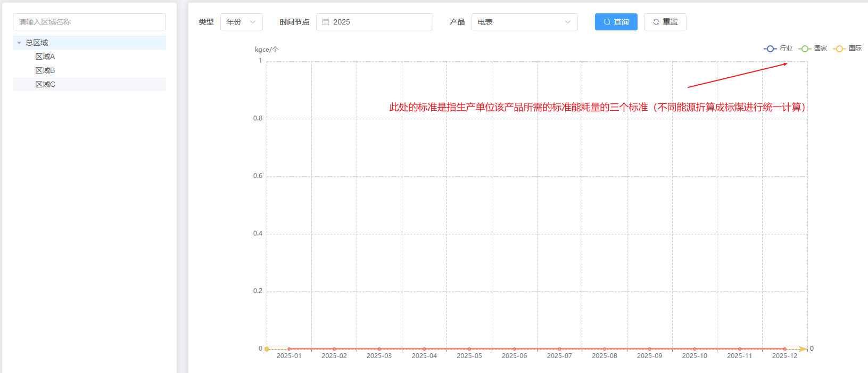Click the 类型 filter label
Image resolution: width=868 pixels, height=373 pixels.
[206, 22]
